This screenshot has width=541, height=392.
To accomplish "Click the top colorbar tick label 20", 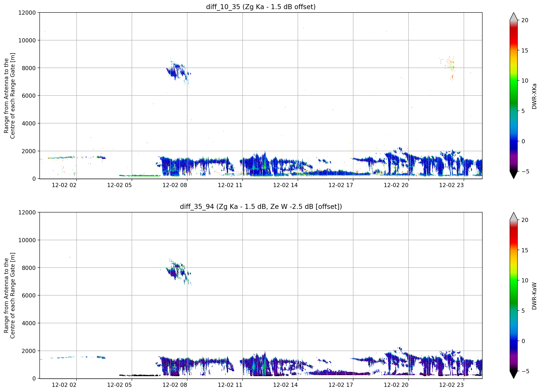I will click(x=525, y=20).
